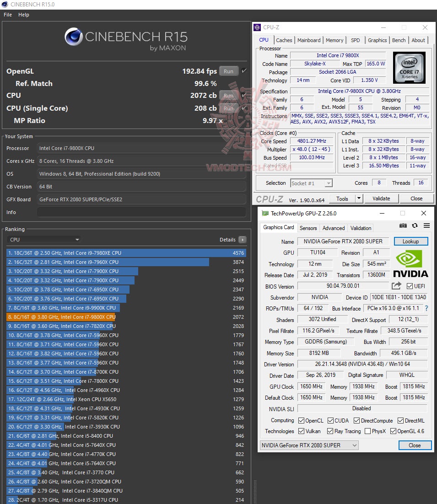Switch to the Mainboard tab
437x504 pixels.
(x=309, y=40)
